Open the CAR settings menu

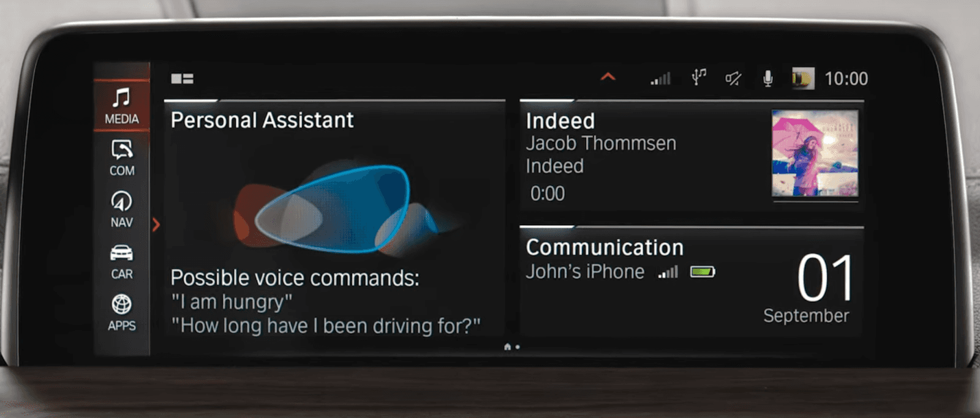tap(121, 262)
